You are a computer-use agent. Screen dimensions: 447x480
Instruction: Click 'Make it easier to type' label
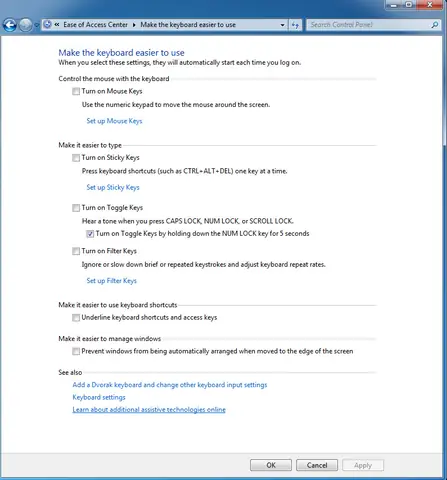click(90, 145)
